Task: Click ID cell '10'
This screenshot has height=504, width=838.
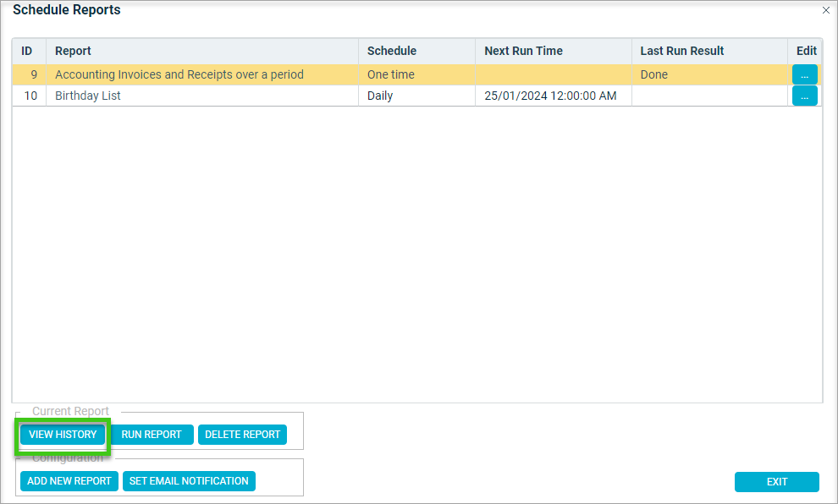Action: (30, 96)
